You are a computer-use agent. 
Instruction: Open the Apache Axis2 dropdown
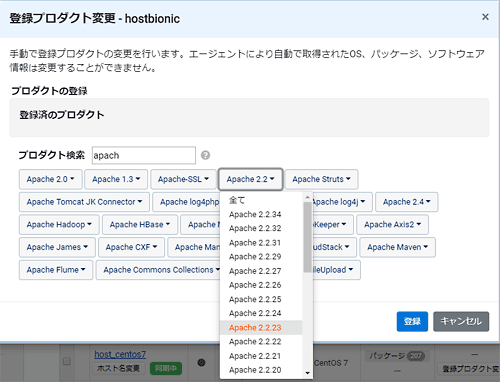point(392,225)
